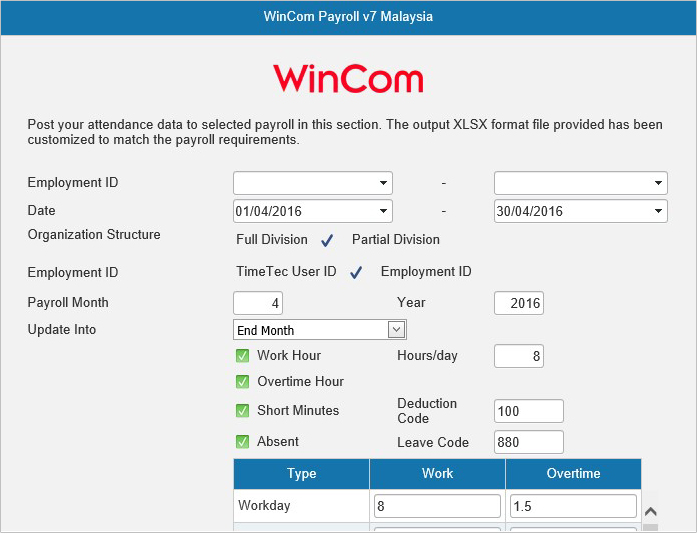Click the Payroll Month input field
This screenshot has width=698, height=534.
coord(258,303)
